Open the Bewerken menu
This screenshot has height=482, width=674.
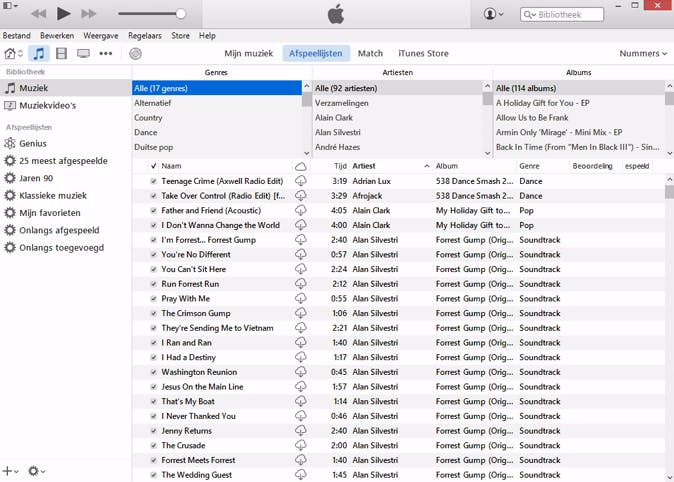(x=57, y=36)
